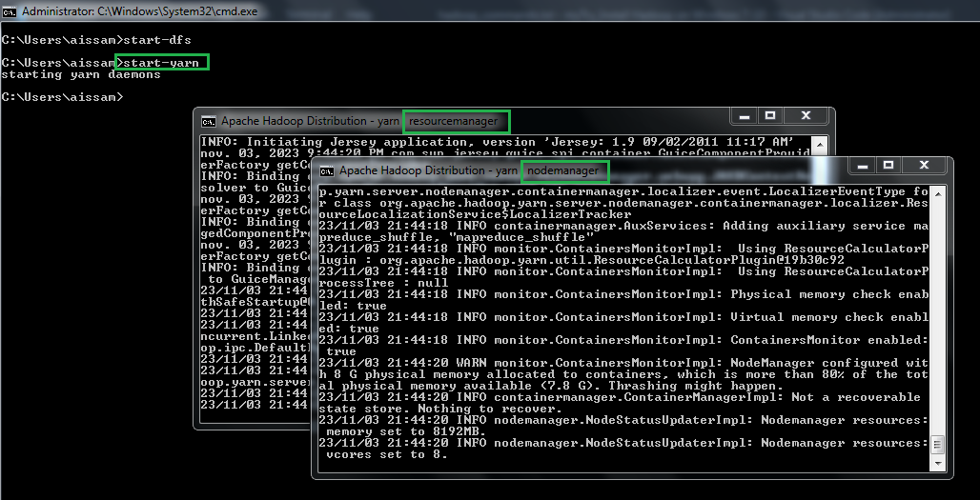Image resolution: width=980 pixels, height=500 pixels.
Task: Minimize the yarn resourcemanager window
Action: (744, 116)
